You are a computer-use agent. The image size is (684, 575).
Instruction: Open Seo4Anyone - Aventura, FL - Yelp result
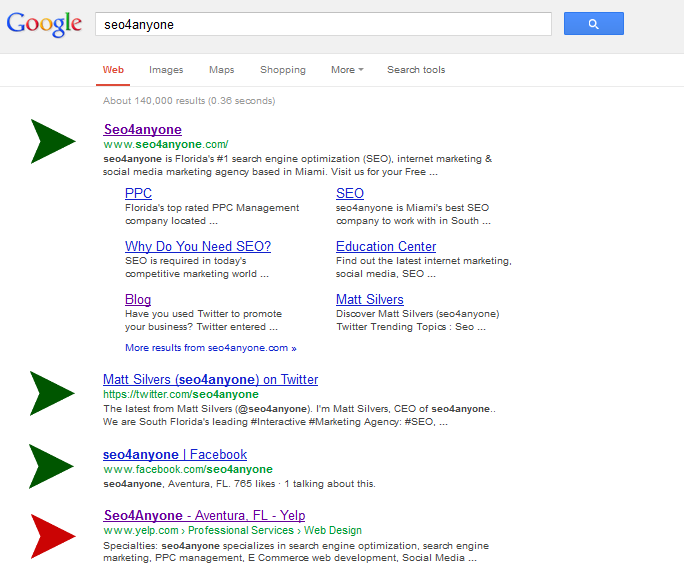(x=205, y=516)
